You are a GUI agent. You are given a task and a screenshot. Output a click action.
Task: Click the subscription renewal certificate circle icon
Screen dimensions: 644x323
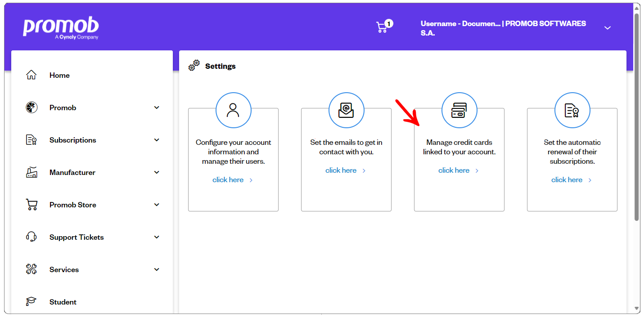point(572,110)
